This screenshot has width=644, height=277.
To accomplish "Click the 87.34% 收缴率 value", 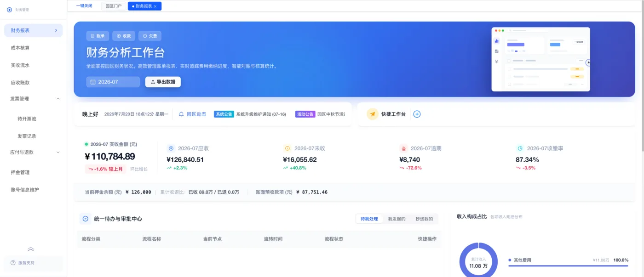I will point(527,160).
